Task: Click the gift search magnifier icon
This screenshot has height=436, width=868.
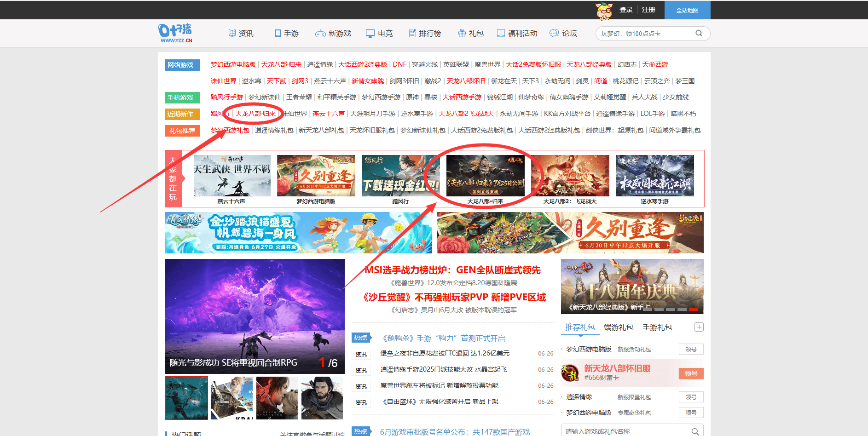Action: [x=695, y=431]
